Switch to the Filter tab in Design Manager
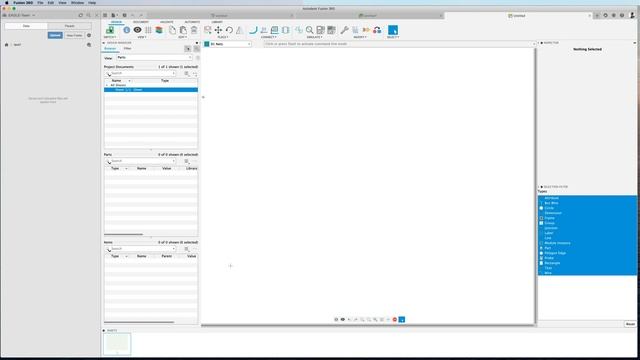This screenshot has height=360, width=640. point(127,49)
